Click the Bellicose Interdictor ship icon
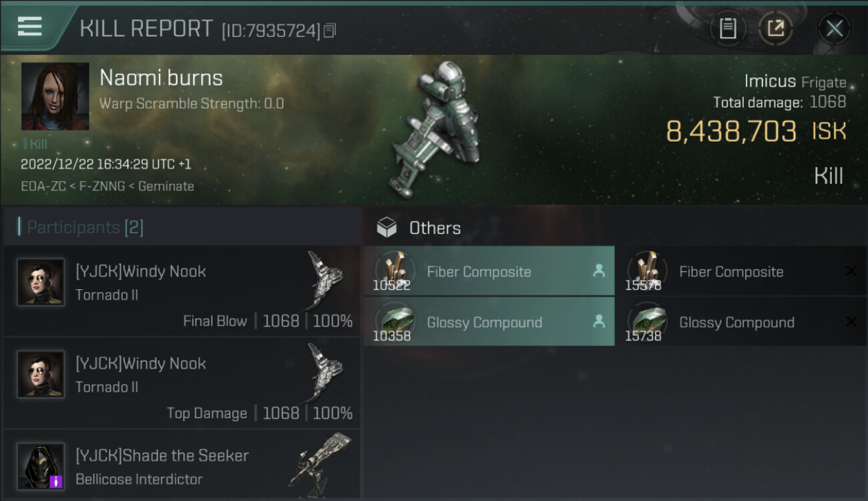The height and width of the screenshot is (501, 868). pyautogui.click(x=320, y=461)
